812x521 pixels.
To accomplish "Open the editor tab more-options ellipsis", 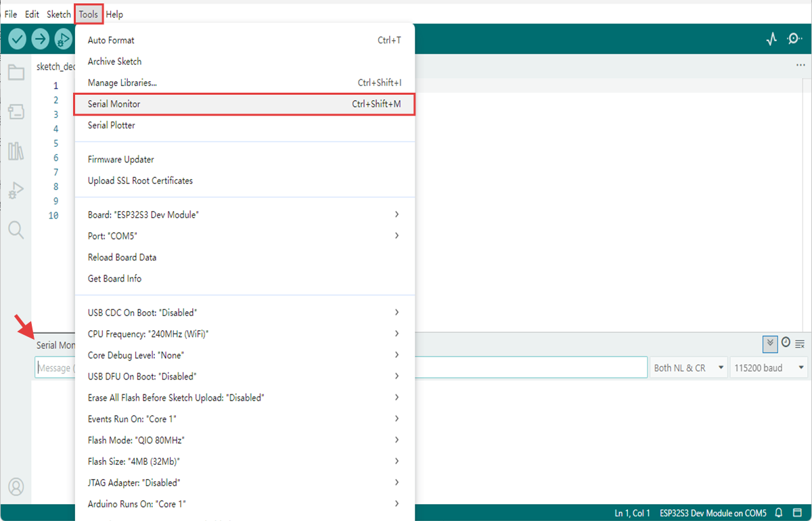I will 800,66.
